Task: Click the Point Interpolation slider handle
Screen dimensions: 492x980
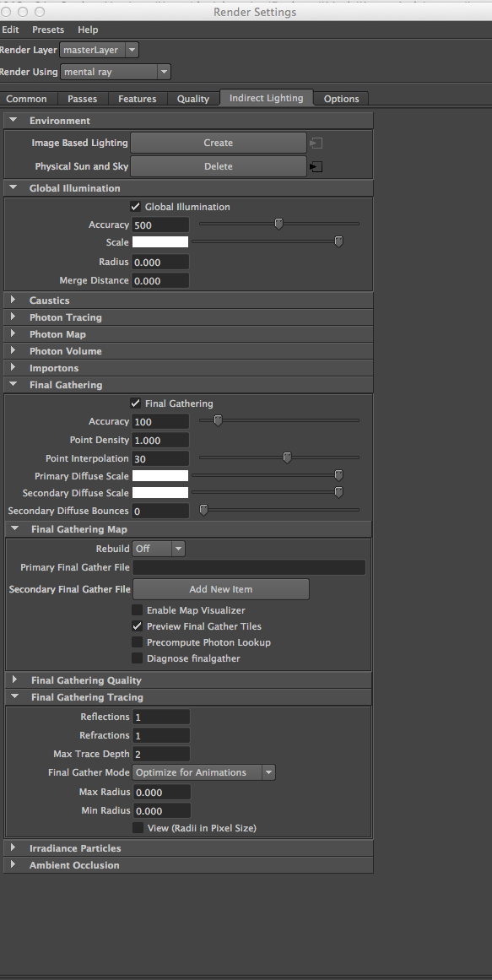Action: (288, 458)
